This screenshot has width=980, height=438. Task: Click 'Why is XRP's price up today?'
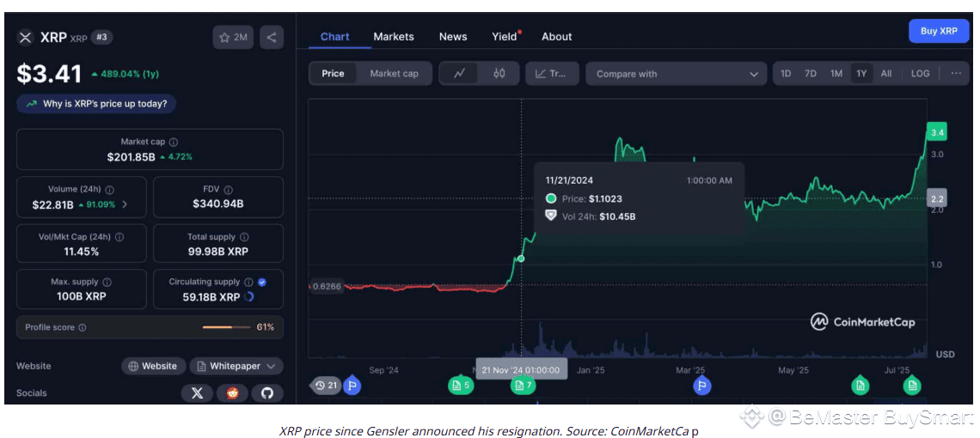click(x=96, y=104)
